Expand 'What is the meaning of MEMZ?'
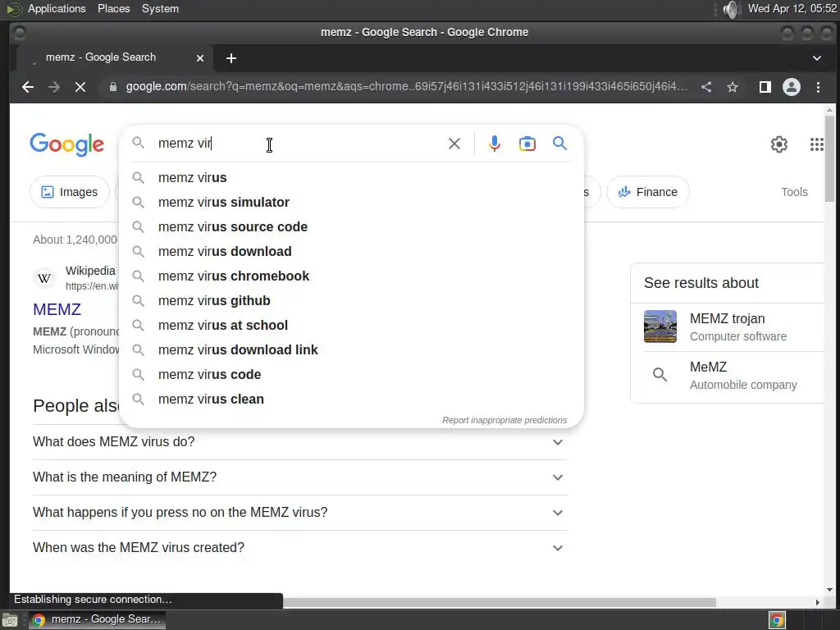The height and width of the screenshot is (630, 840). tap(300, 477)
